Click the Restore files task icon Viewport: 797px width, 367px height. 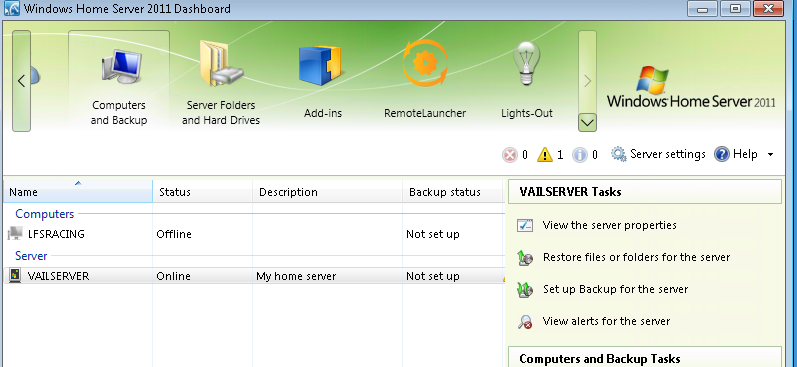point(525,258)
